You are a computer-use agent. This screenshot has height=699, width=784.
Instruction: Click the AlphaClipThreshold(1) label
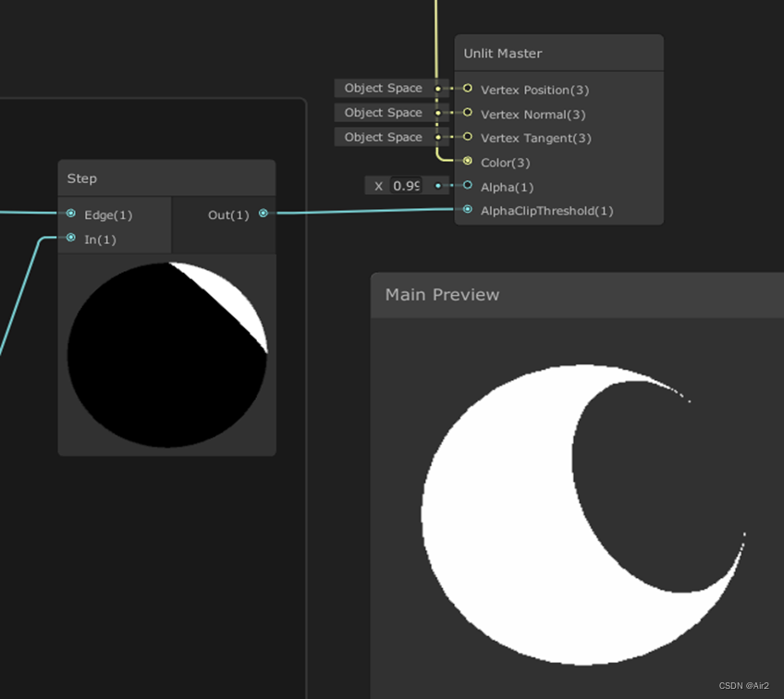pyautogui.click(x=547, y=211)
